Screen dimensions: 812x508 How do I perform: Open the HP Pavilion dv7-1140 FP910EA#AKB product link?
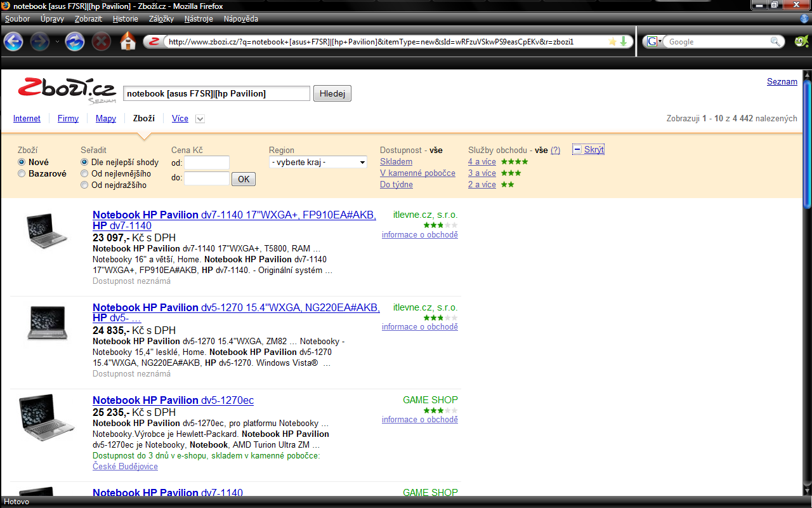(234, 220)
